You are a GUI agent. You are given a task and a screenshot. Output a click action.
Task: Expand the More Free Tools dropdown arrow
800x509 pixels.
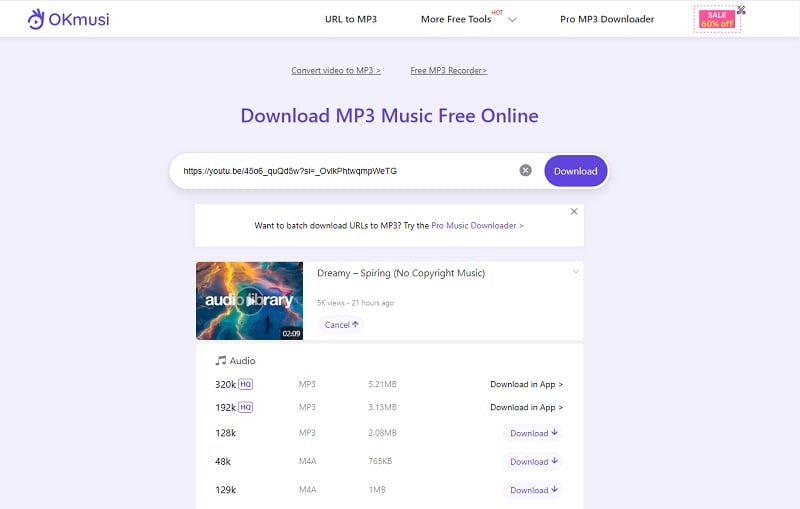512,20
